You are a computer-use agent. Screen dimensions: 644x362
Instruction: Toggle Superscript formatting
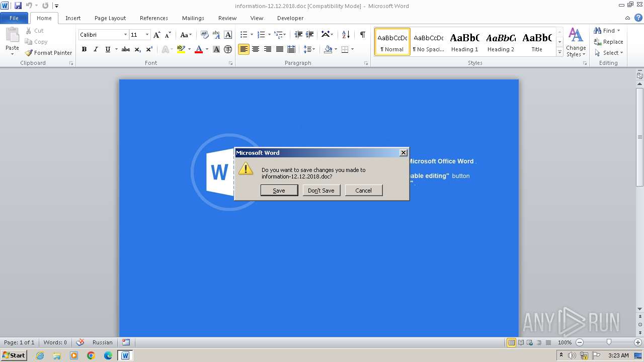click(149, 49)
